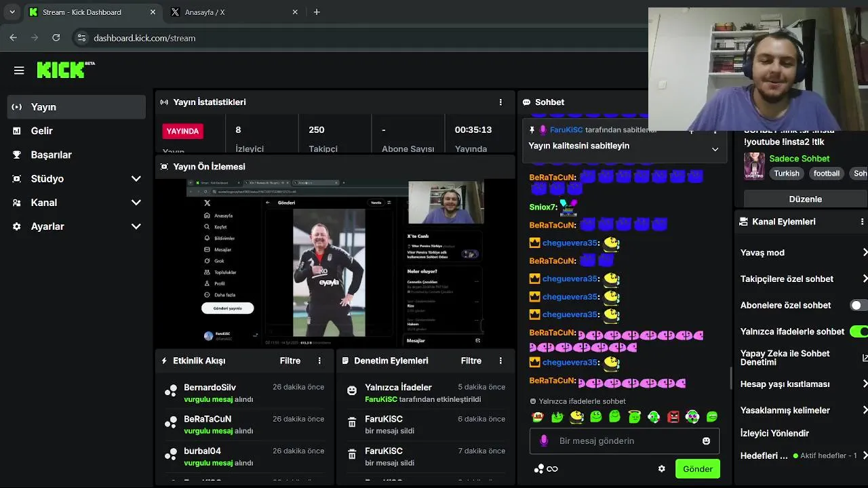Click the Yalnızca İfadeler moderation entry
Image resolution: width=868 pixels, height=488 pixels.
tap(425, 393)
